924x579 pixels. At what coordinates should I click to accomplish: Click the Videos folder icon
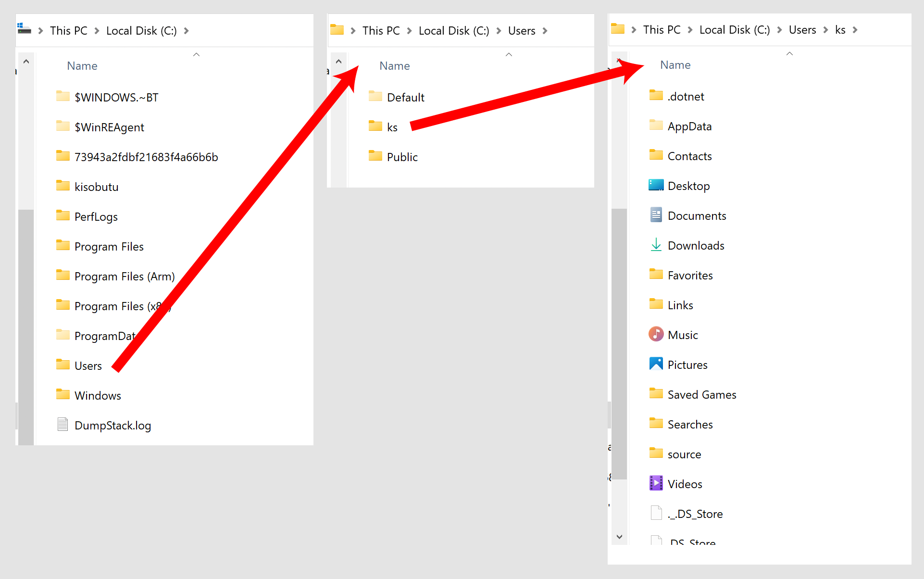tap(656, 483)
